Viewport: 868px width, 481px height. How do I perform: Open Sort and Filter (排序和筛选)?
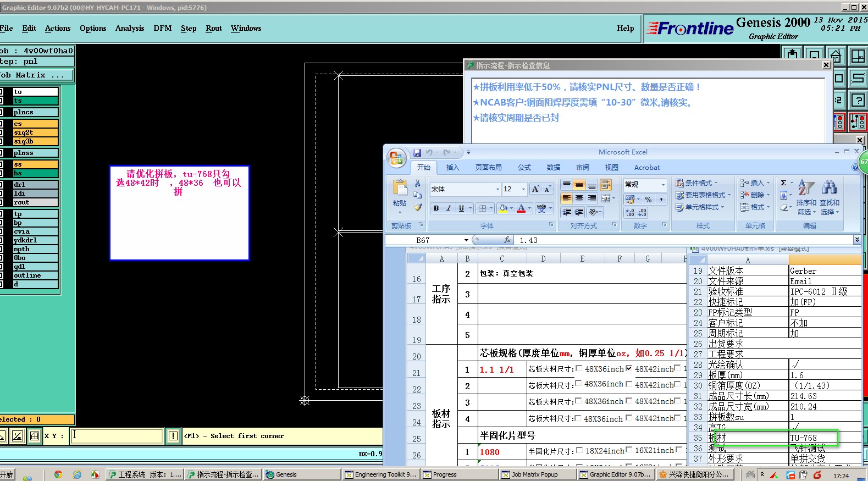pyautogui.click(x=806, y=197)
